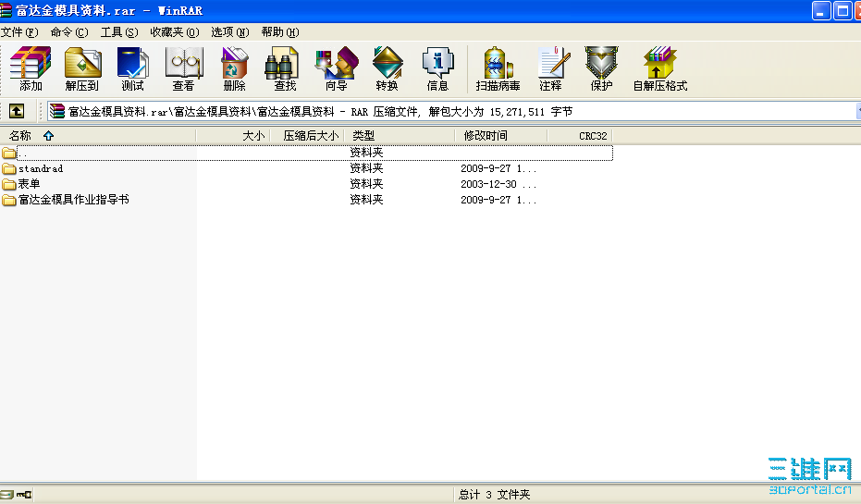Go up one folder level button
861x504 pixels.
coord(17,112)
